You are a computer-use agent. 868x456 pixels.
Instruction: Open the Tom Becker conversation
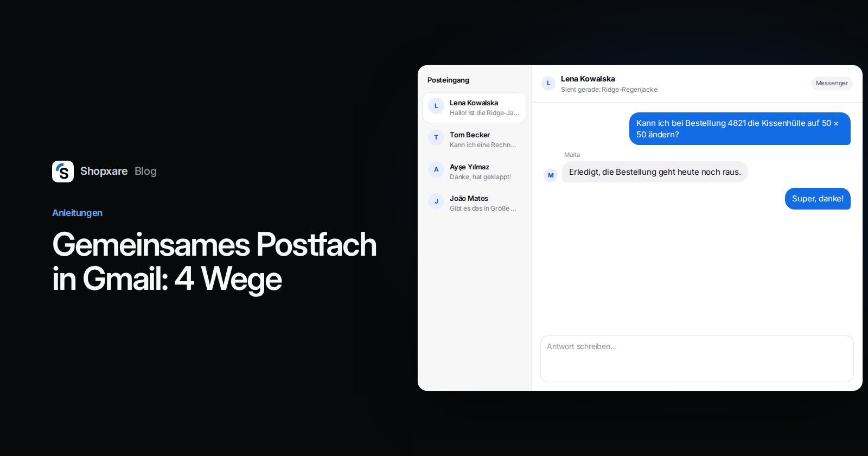click(x=474, y=140)
